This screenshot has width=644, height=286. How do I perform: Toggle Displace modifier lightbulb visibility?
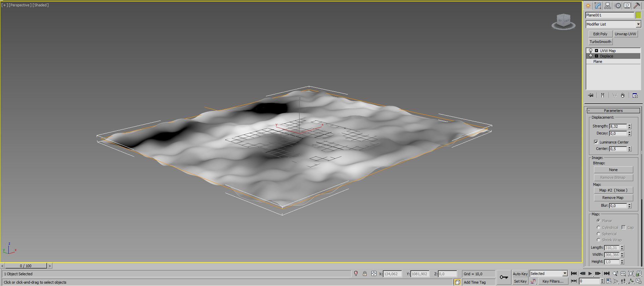click(x=591, y=56)
